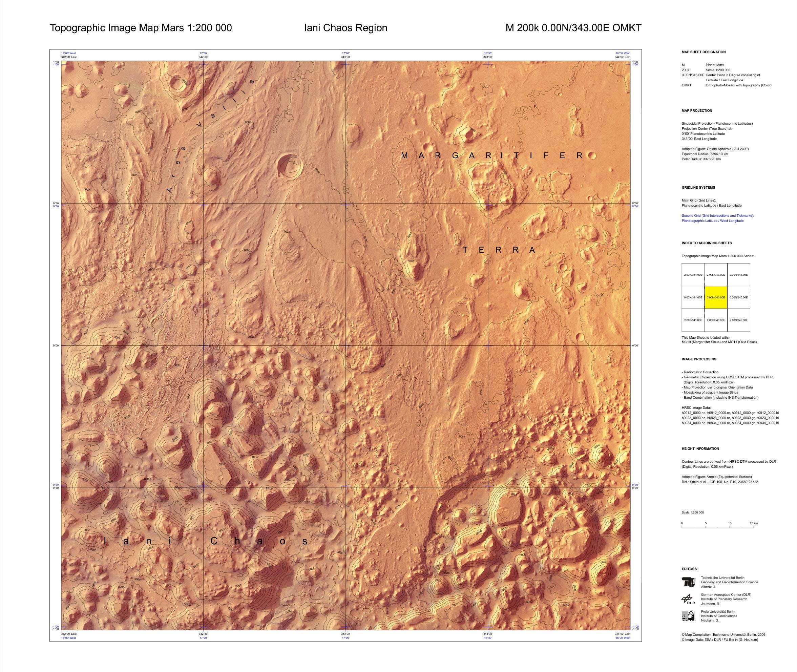This screenshot has height=672, width=797.
Task: Click the TU Berlin logo
Action: click(x=688, y=583)
